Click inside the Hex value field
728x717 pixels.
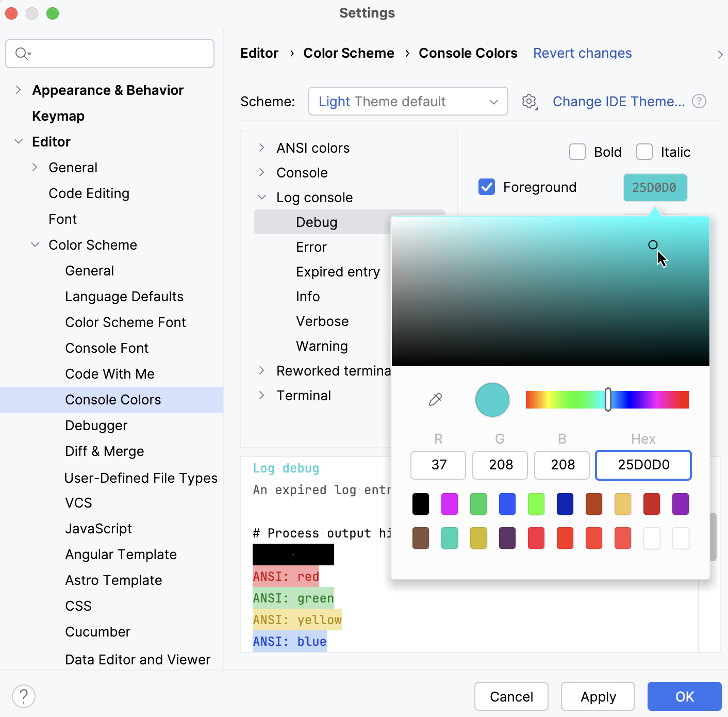(643, 465)
